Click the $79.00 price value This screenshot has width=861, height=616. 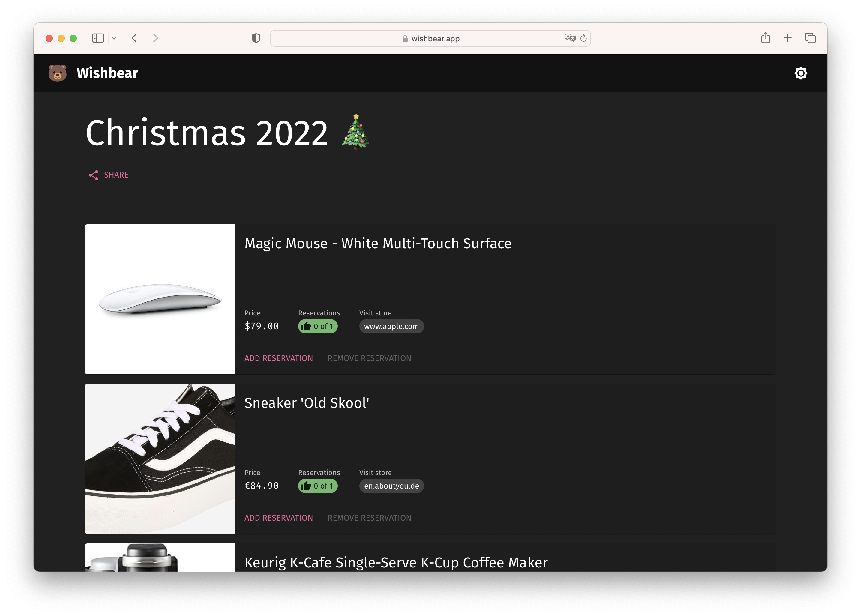(x=261, y=326)
